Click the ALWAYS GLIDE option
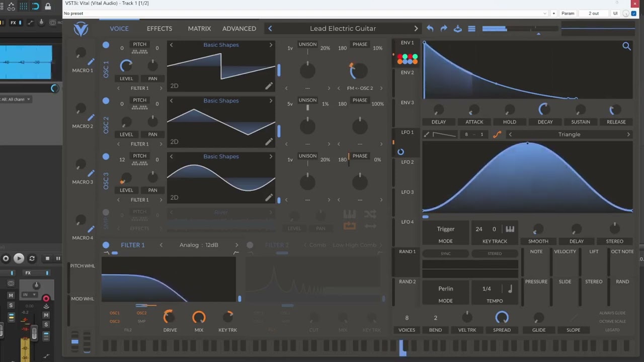Viewport: 644px width, 362px height. coord(612,313)
